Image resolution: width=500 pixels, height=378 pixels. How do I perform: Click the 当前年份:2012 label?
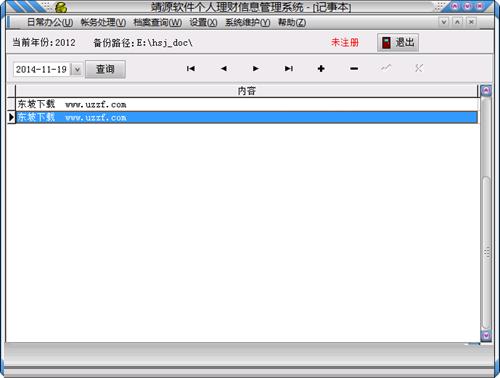click(44, 43)
